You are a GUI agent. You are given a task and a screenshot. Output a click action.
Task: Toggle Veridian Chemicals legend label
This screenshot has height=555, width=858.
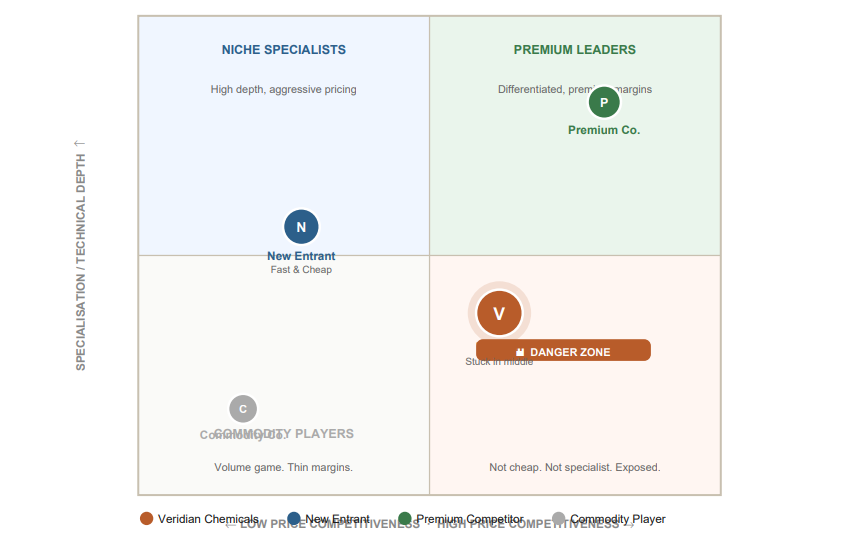208,519
